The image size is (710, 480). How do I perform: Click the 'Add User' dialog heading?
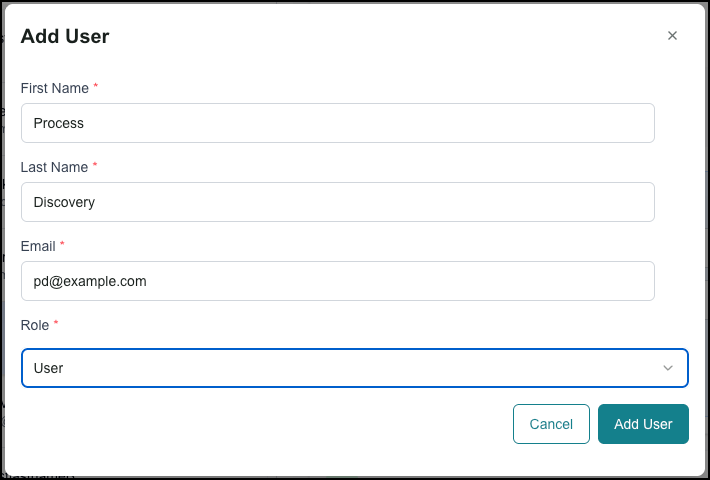click(65, 36)
